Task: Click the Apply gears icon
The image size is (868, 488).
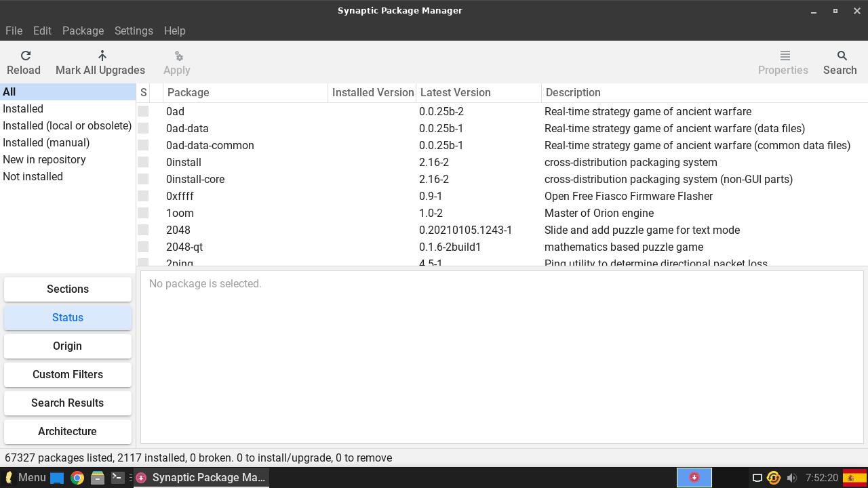Action: coord(178,56)
